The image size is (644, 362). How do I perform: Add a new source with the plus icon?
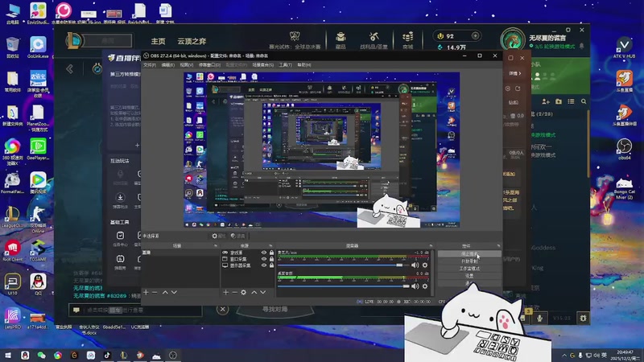coord(225,292)
